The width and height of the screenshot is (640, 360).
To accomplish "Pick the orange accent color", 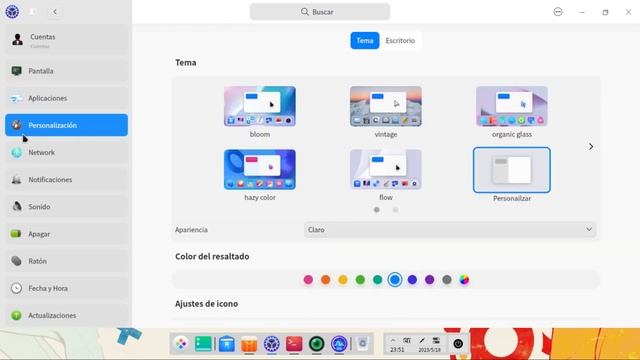I will [x=325, y=280].
